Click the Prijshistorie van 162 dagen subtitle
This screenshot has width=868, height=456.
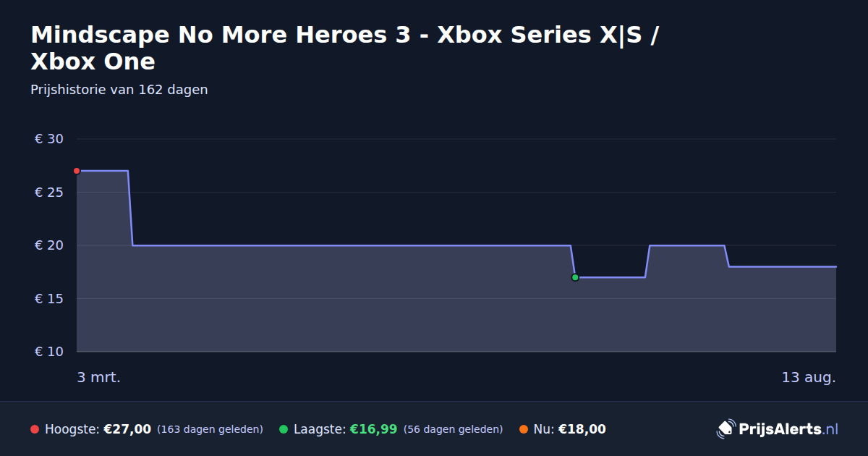coord(119,90)
